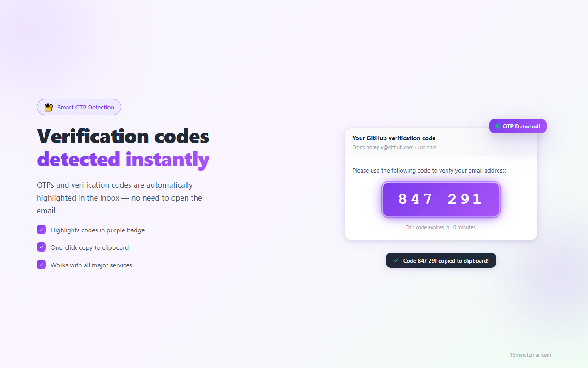
Task: Click the "Verification codes" heading
Action: point(123,136)
